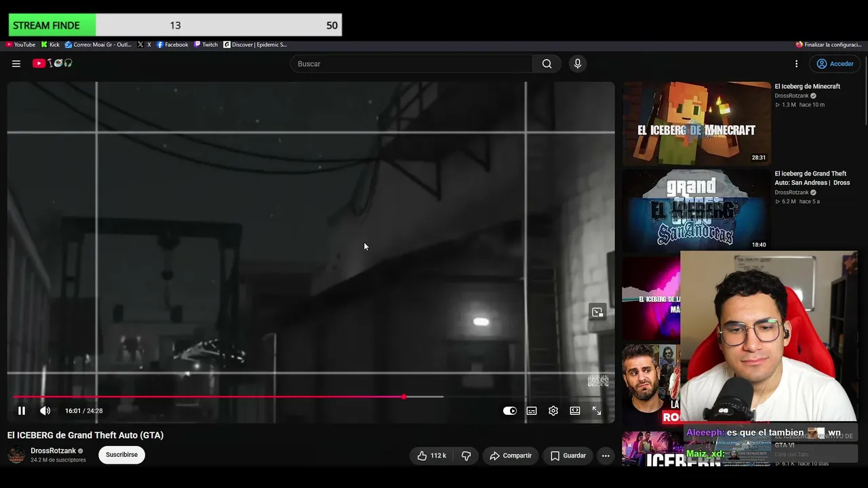This screenshot has height=488, width=868.
Task: Open the YouTube bookmark
Action: coord(20,45)
